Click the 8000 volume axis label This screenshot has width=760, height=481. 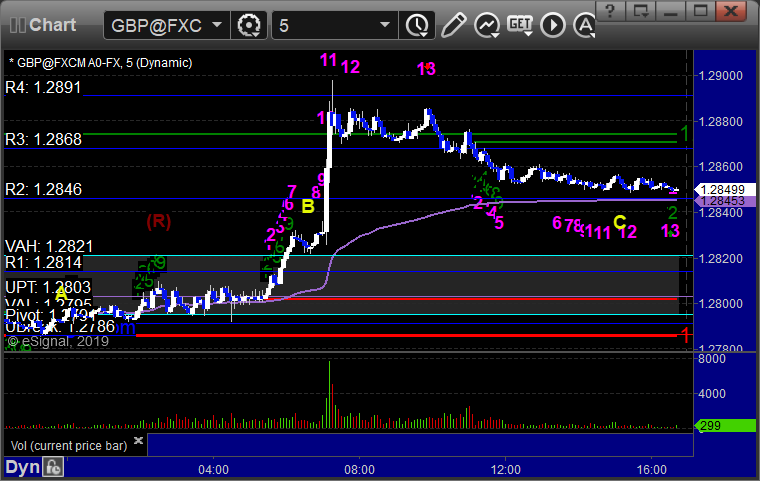712,359
